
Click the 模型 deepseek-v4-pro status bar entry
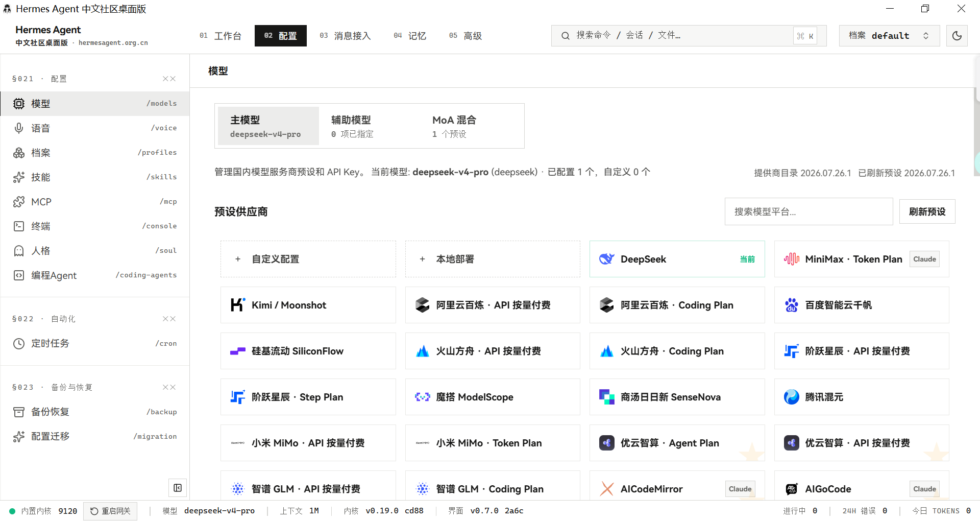(209, 511)
